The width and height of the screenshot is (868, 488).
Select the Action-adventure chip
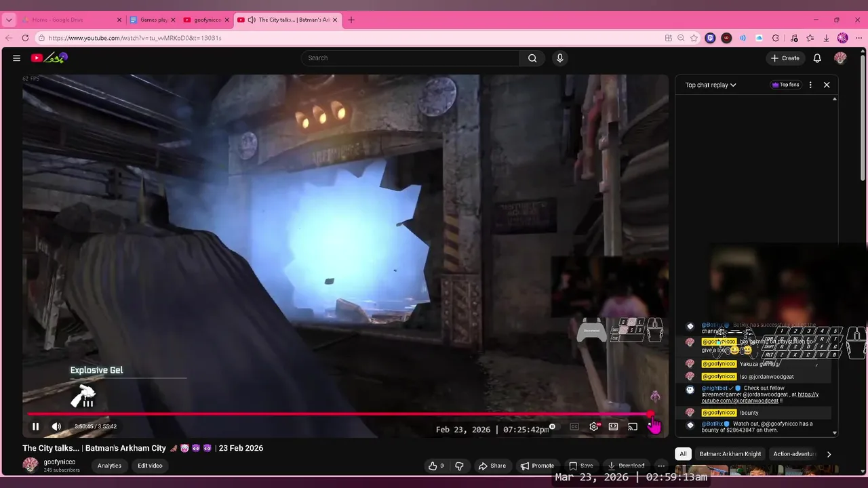click(x=794, y=454)
